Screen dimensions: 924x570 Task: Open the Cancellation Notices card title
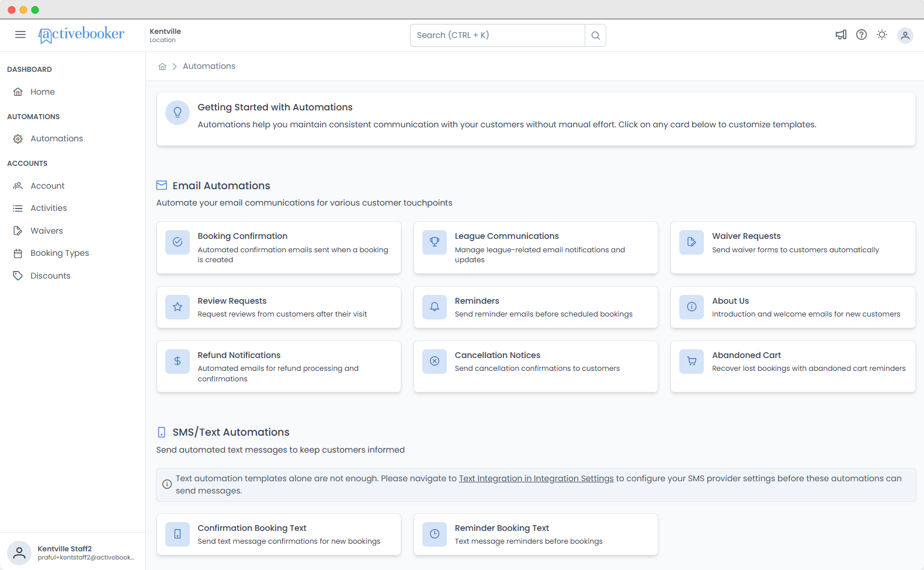tap(498, 355)
